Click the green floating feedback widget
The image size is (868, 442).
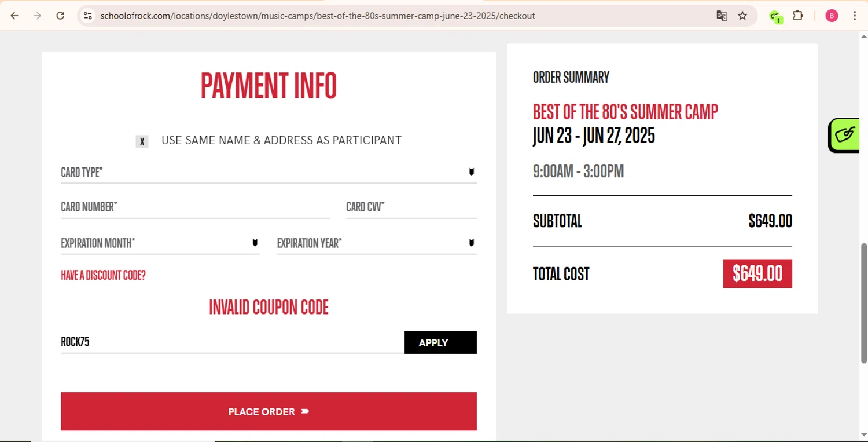tap(844, 135)
